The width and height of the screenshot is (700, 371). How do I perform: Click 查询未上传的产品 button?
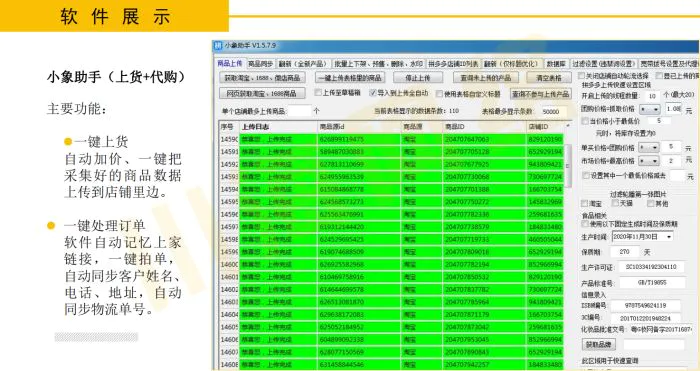(486, 78)
